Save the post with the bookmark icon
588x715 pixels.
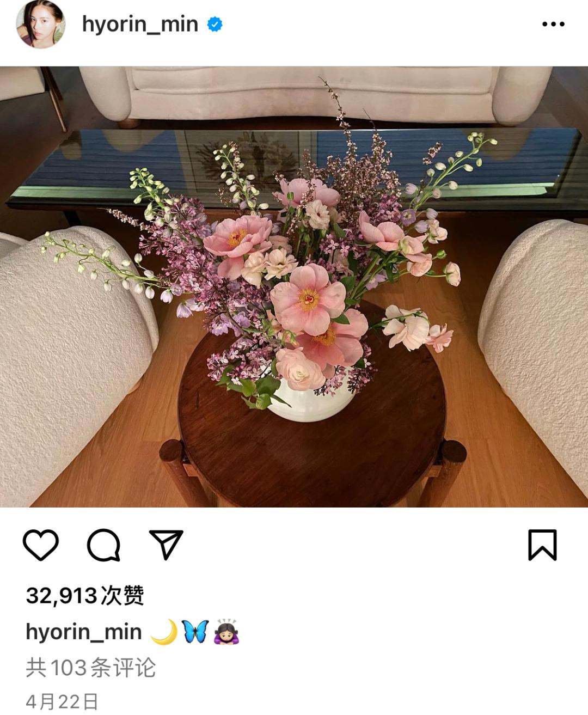(542, 545)
